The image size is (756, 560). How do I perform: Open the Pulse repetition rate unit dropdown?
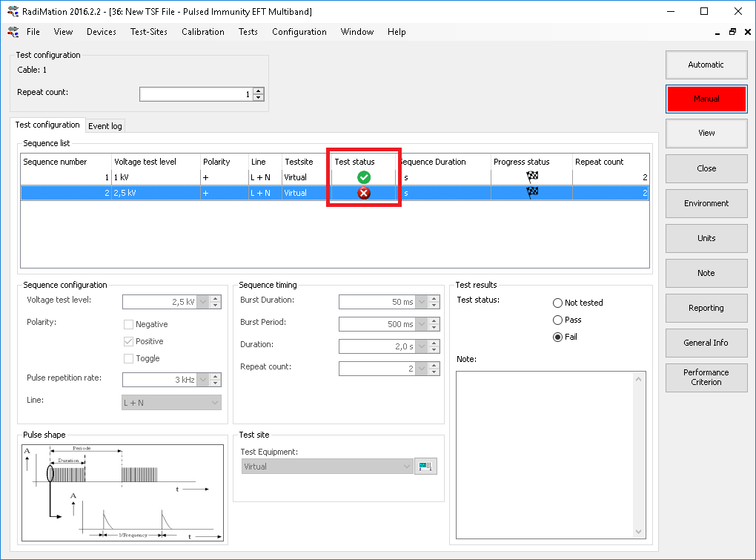pos(204,380)
